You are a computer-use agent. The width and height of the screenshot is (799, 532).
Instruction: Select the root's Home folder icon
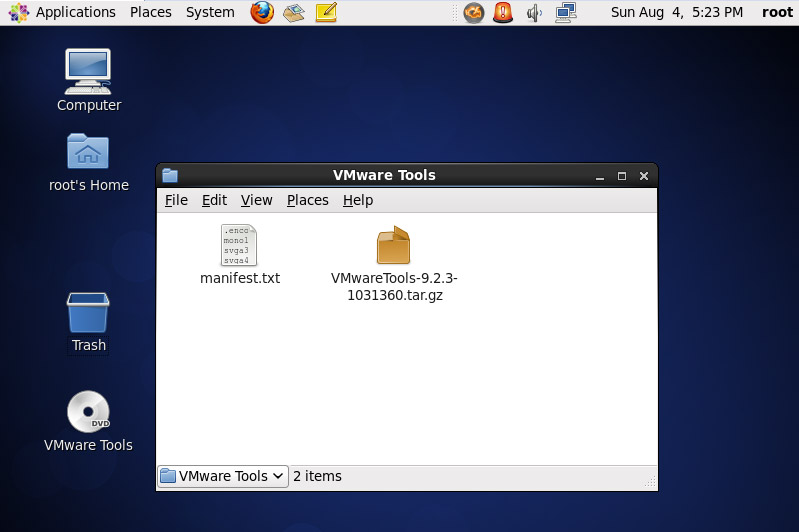[x=88, y=151]
